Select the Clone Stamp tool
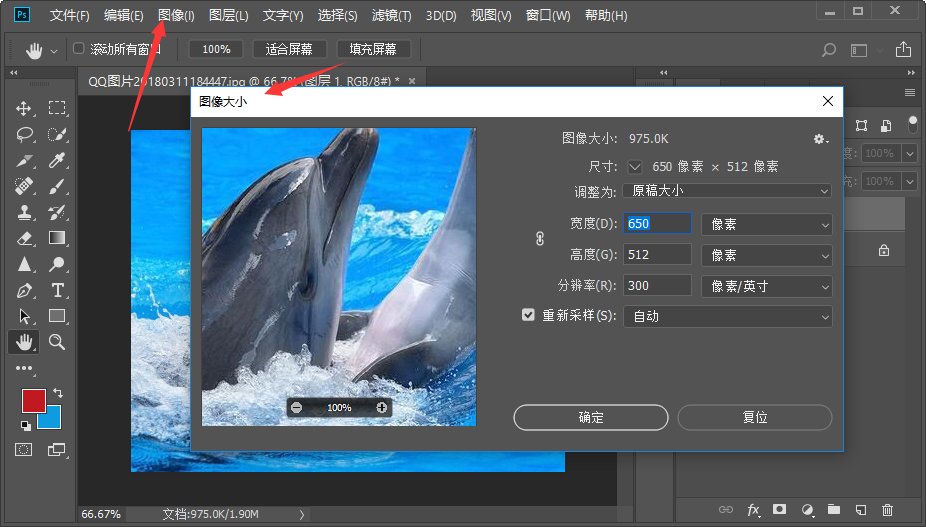926x527 pixels. pos(24,213)
